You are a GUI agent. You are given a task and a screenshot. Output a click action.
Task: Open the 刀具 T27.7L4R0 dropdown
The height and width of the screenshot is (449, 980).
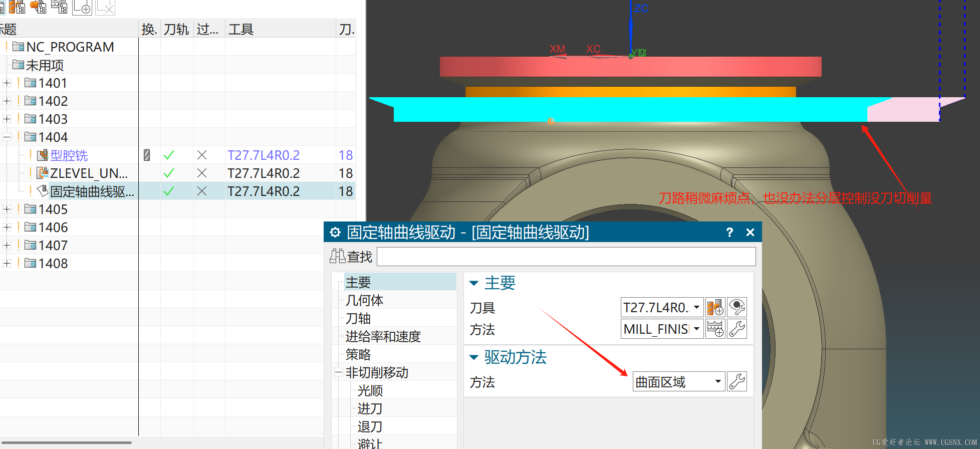(x=696, y=307)
